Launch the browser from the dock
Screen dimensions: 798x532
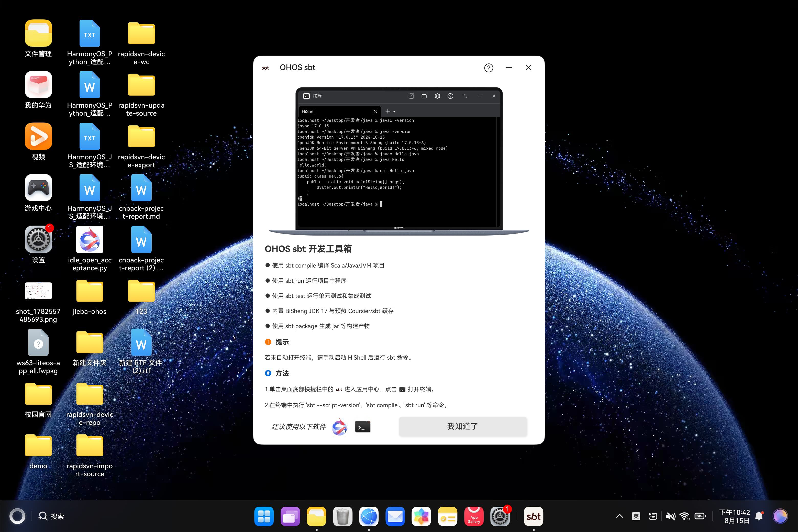tap(369, 516)
